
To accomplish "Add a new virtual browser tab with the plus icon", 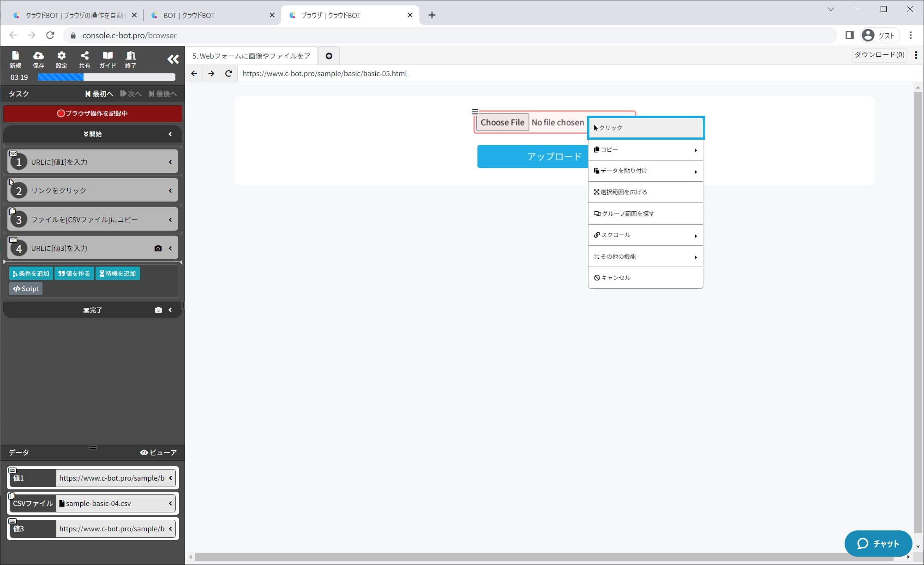I will click(329, 56).
